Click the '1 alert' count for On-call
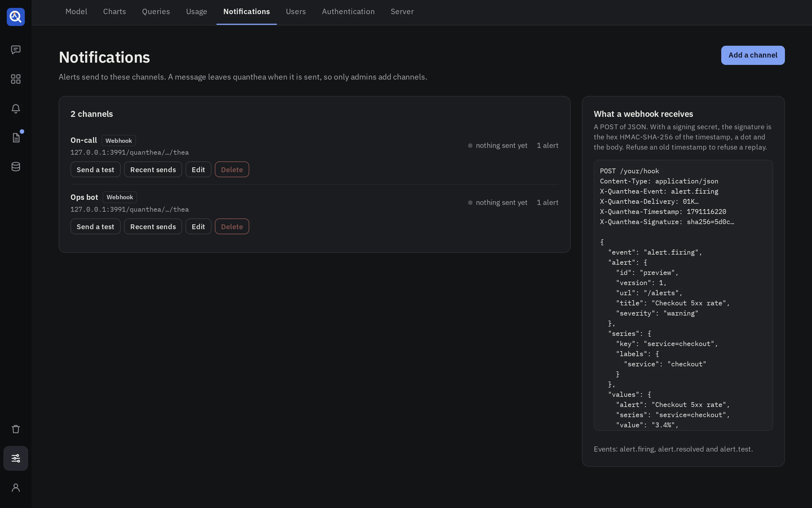812x508 pixels. coord(548,145)
